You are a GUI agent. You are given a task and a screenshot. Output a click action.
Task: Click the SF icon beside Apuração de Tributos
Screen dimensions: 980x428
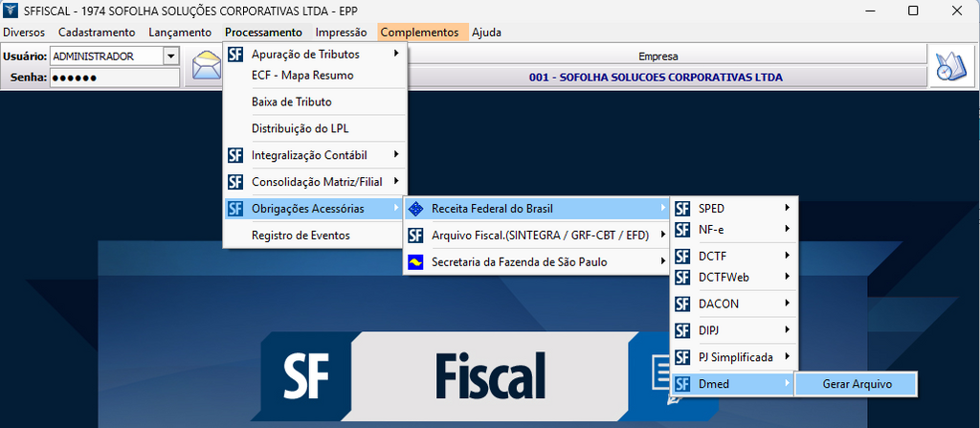click(x=235, y=55)
